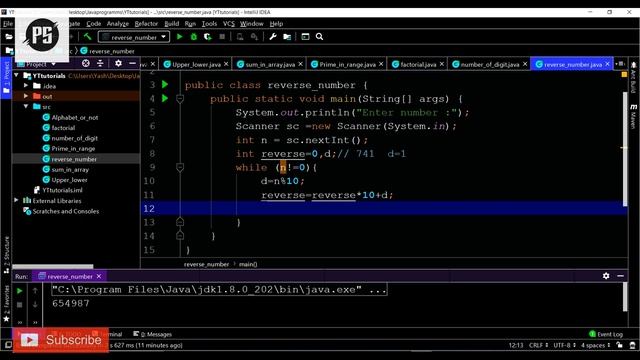Viewport: 640px width, 360px height.
Task: Change CRLF line separator in status bar
Action: coord(538,345)
